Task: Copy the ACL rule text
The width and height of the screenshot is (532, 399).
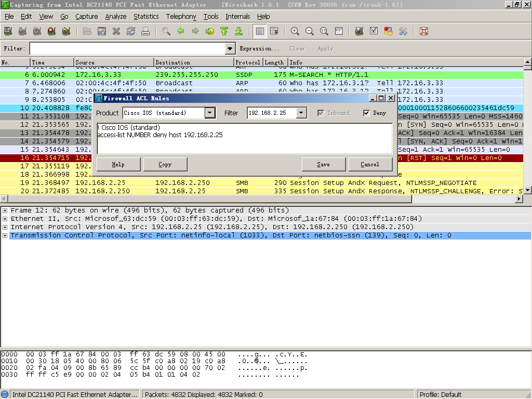Action: click(x=165, y=164)
